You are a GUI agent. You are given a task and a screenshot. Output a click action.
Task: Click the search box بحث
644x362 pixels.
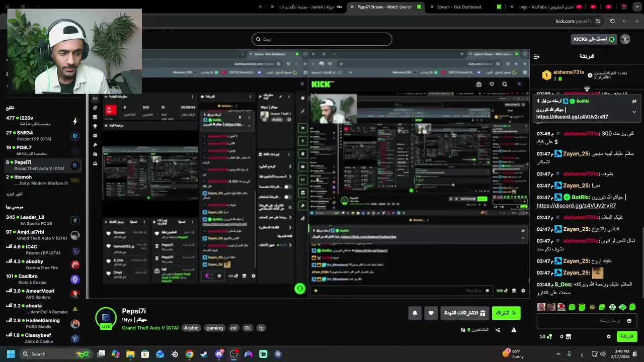(x=322, y=39)
